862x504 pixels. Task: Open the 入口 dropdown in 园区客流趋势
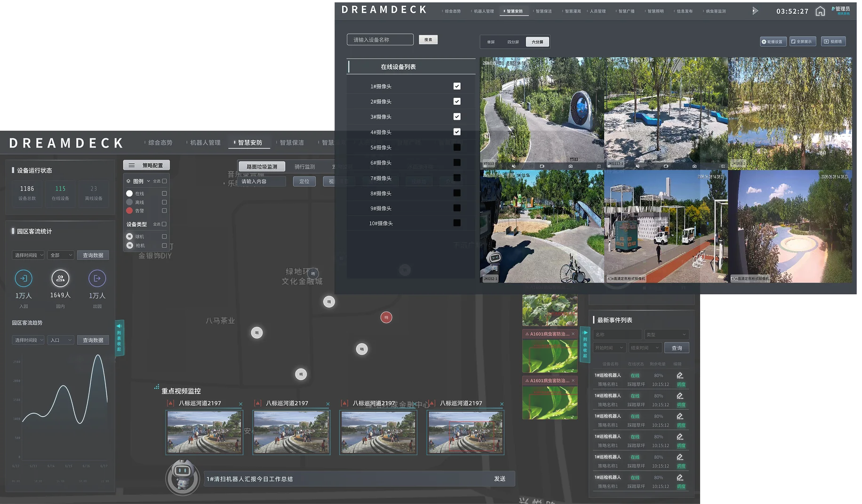[61, 340]
